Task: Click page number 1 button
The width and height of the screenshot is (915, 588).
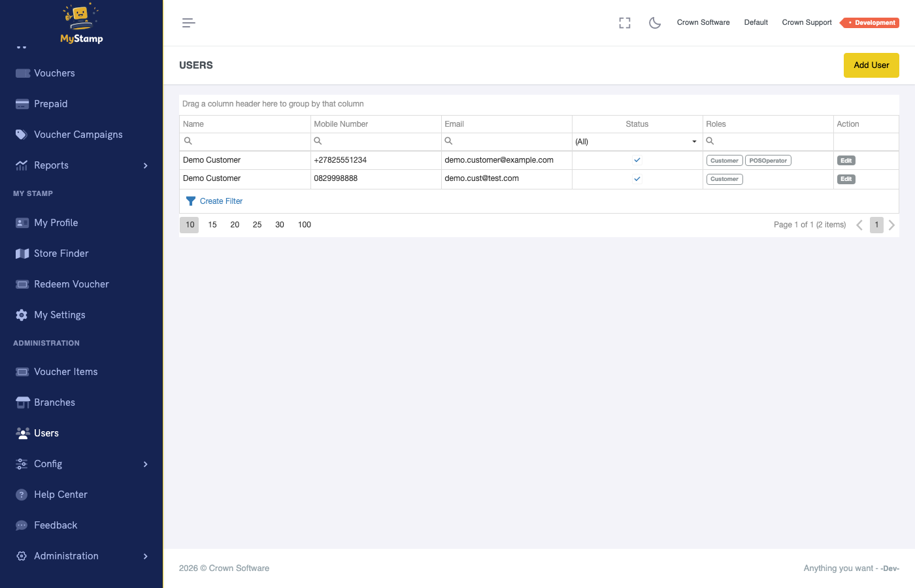Action: click(x=876, y=225)
